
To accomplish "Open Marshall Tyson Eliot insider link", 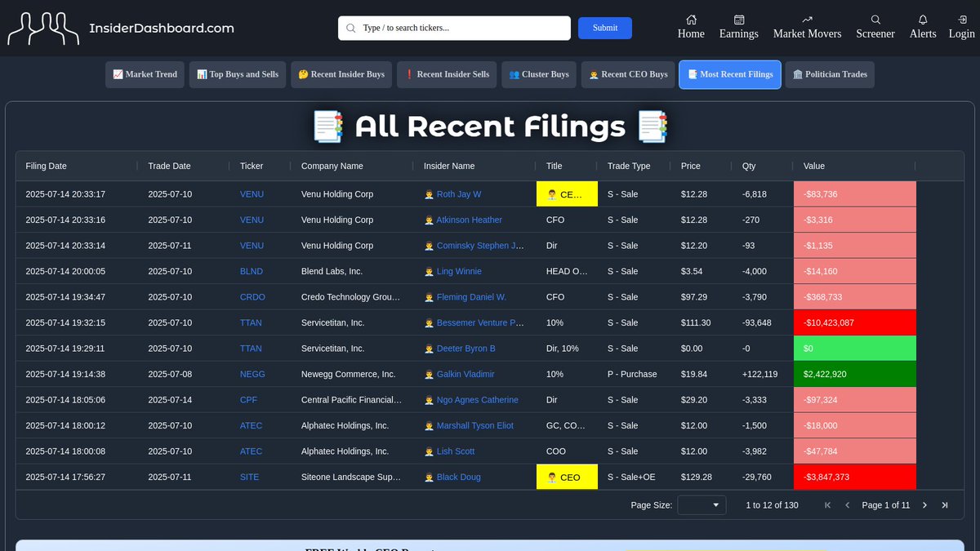I will [x=475, y=425].
